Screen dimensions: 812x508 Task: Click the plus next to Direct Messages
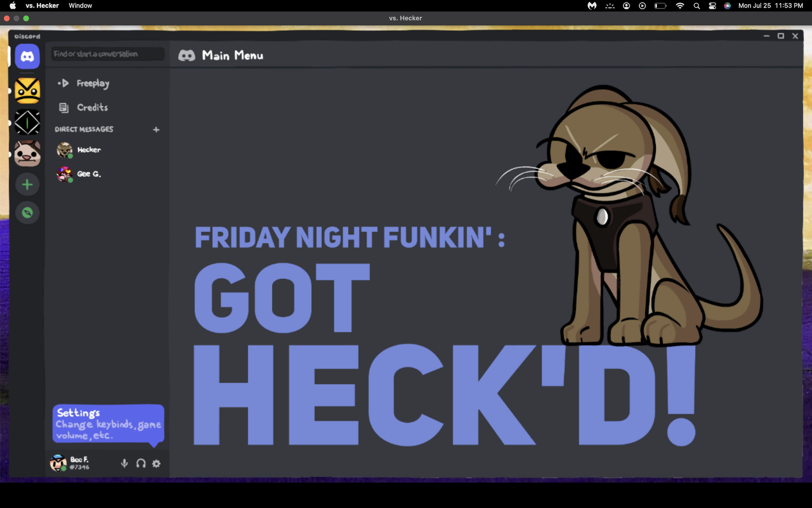[156, 130]
